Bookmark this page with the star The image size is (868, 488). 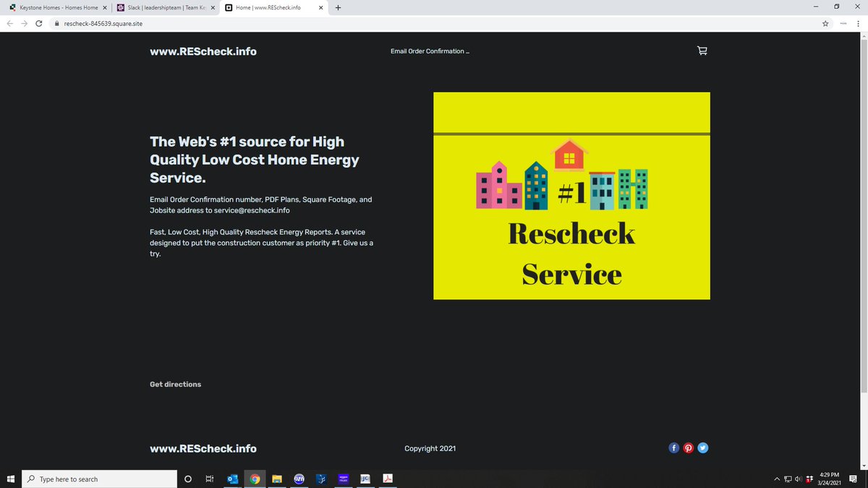pyautogui.click(x=825, y=23)
